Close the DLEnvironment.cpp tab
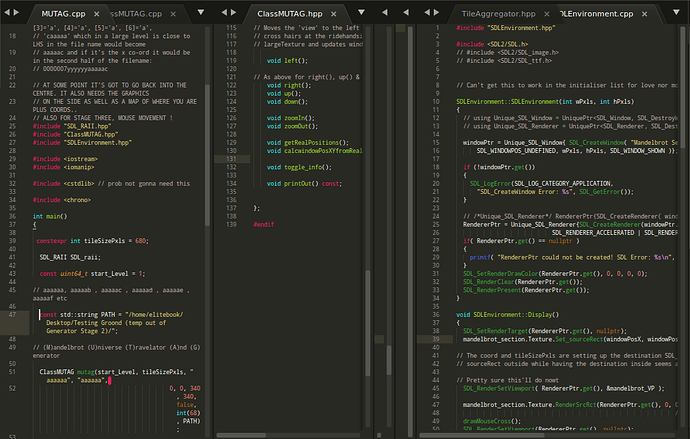 (644, 14)
